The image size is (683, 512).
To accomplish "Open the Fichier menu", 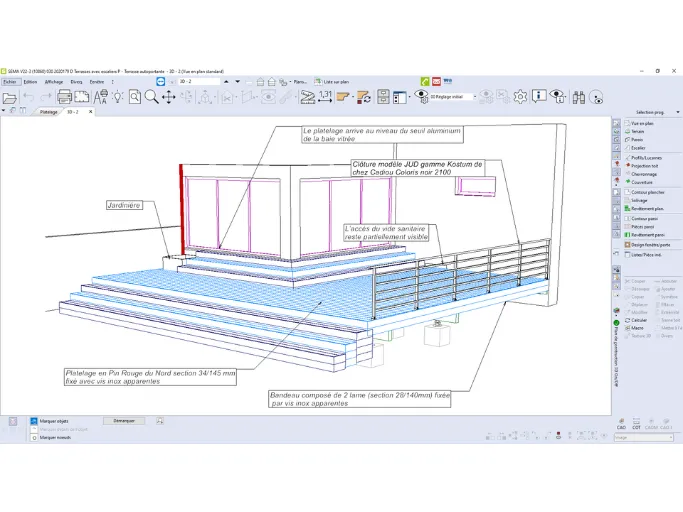I will (10, 81).
